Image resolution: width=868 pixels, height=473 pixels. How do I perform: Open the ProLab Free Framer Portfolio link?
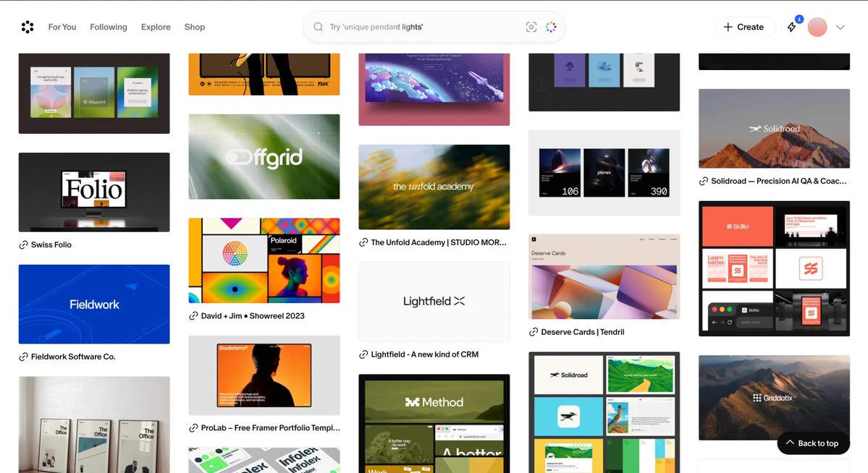coord(270,427)
